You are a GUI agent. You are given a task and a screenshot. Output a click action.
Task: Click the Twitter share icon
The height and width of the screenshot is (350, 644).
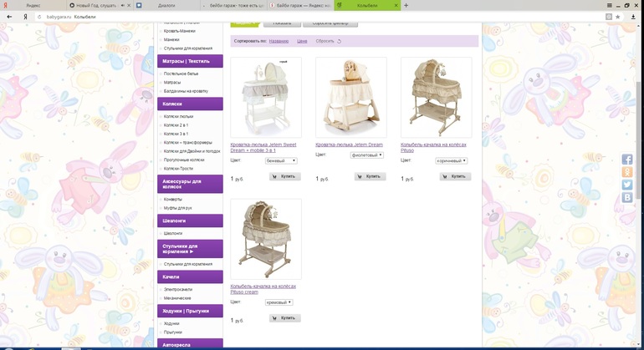tap(626, 185)
